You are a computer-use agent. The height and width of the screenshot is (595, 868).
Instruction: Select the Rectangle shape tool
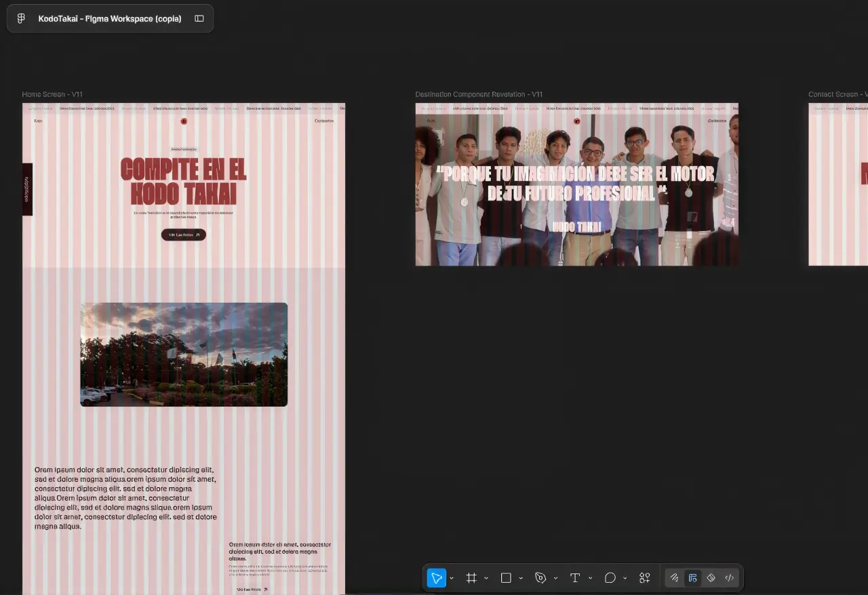tap(506, 578)
